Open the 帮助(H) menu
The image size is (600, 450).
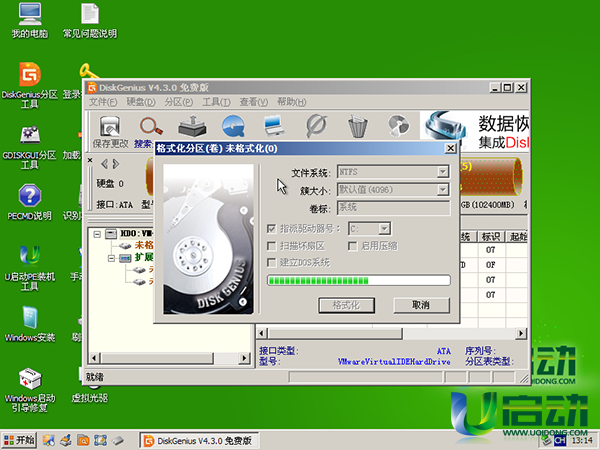292,102
